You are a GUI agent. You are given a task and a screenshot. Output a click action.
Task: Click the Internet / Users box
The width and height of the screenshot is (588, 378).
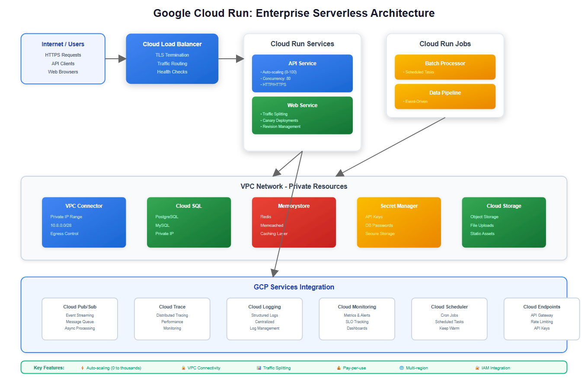tap(63, 59)
